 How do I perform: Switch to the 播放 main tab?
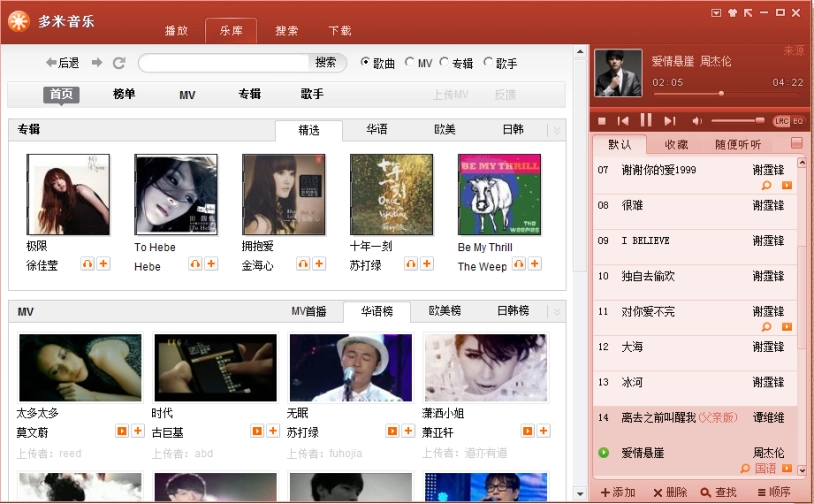click(x=177, y=31)
